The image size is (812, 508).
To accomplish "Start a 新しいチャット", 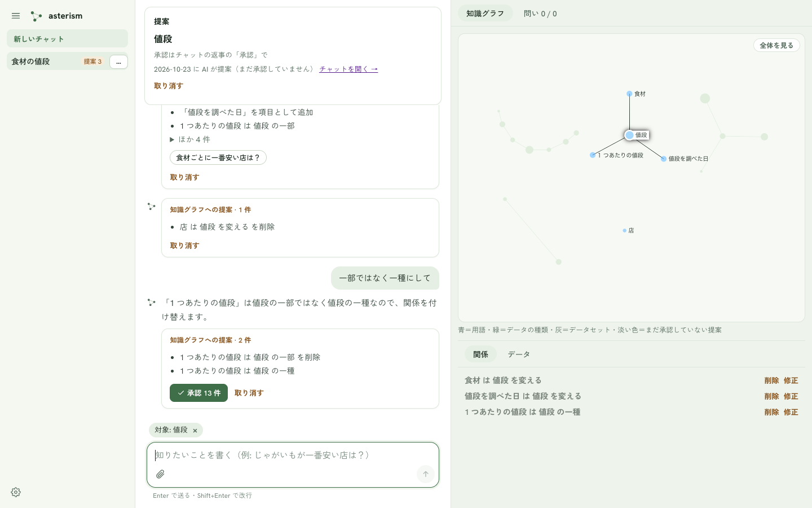I will tap(67, 38).
